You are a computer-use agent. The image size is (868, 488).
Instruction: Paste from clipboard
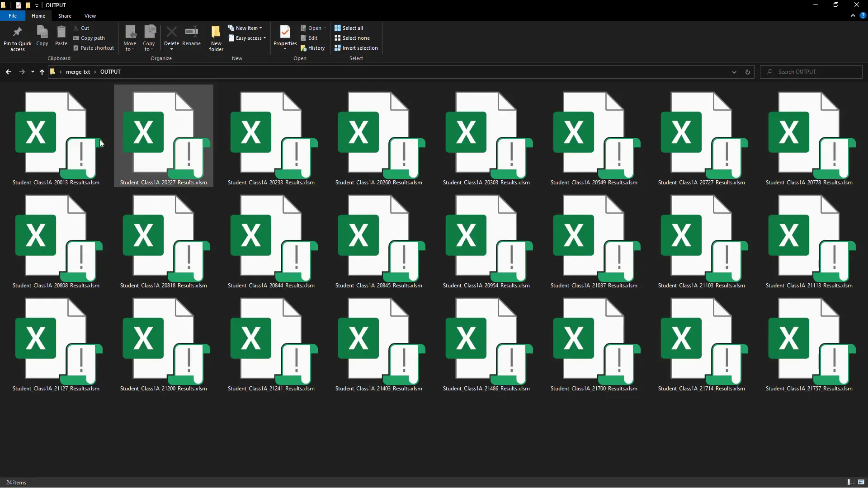pos(61,36)
